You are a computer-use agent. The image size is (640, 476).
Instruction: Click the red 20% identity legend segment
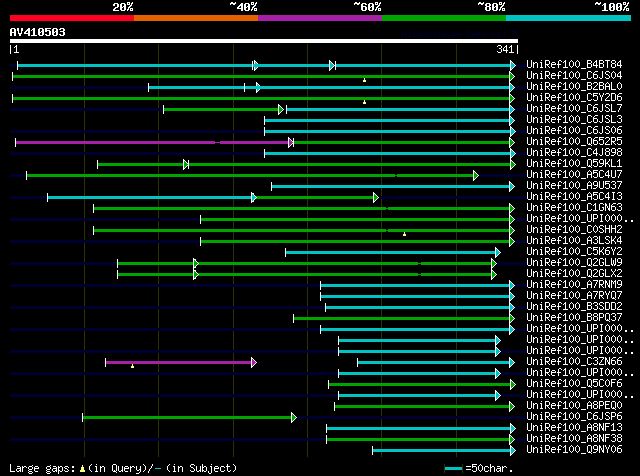72,18
